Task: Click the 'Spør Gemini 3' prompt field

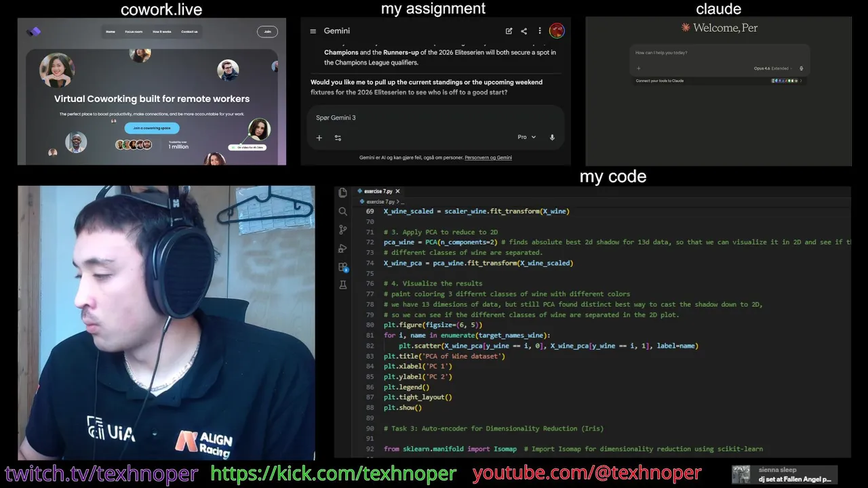Action: [434, 118]
